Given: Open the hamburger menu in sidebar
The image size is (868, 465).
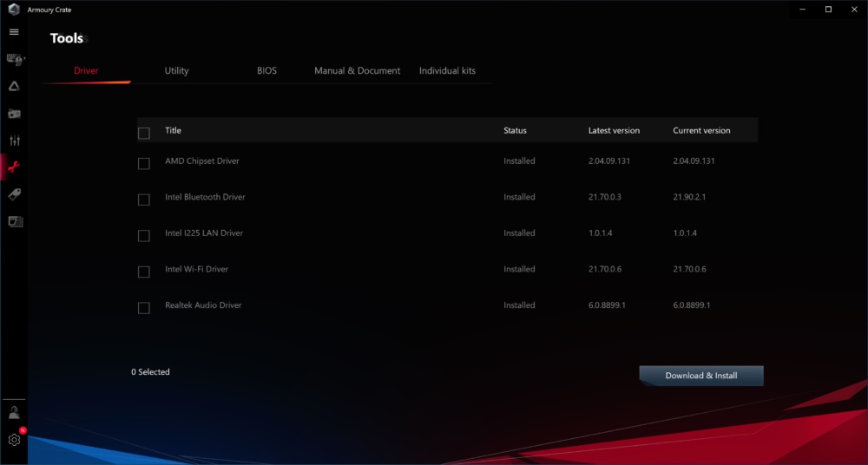Looking at the screenshot, I should click(14, 32).
